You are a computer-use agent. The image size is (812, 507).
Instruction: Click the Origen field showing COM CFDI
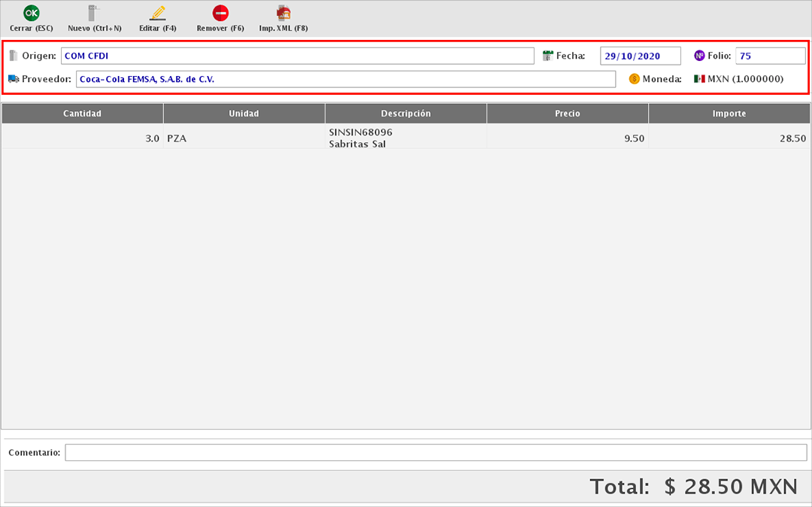[297, 56]
